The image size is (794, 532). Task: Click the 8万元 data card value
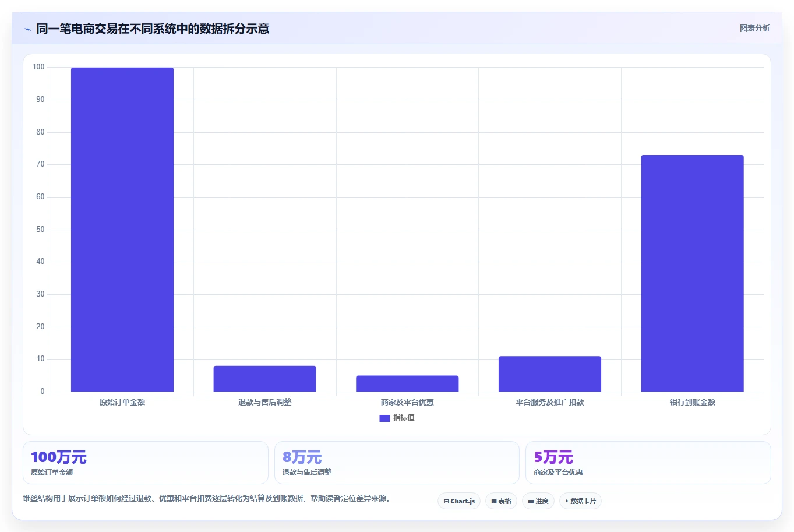302,457
